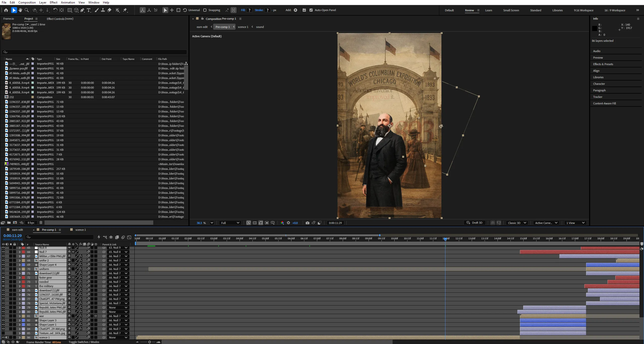This screenshot has height=344, width=644.
Task: Toggle the transparency grid in viewer
Action: (255, 223)
